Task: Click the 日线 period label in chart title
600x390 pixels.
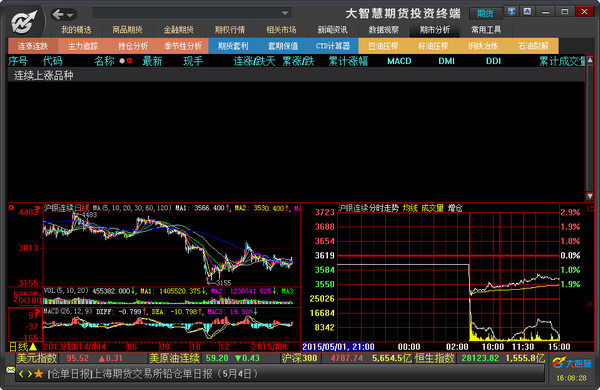Action: [x=82, y=208]
